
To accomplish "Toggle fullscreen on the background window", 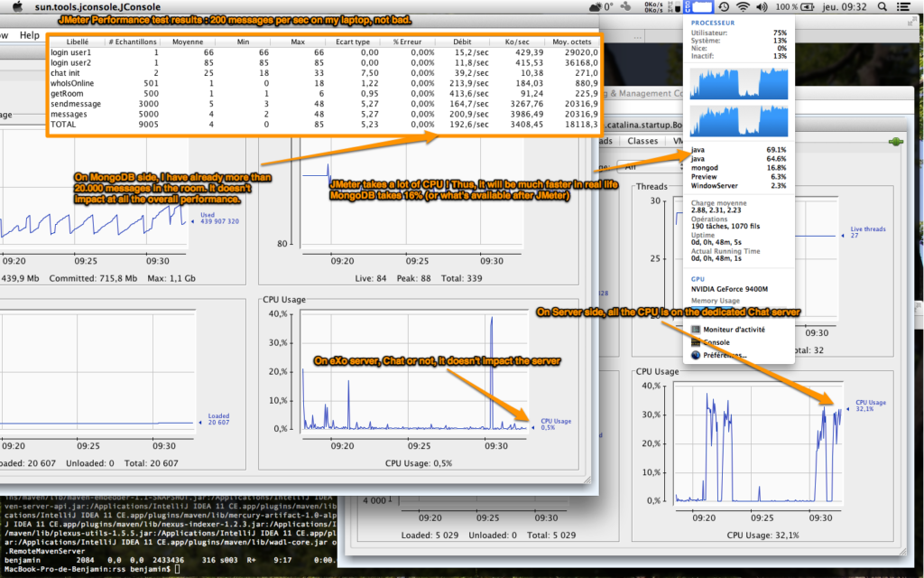I will coord(913,23).
